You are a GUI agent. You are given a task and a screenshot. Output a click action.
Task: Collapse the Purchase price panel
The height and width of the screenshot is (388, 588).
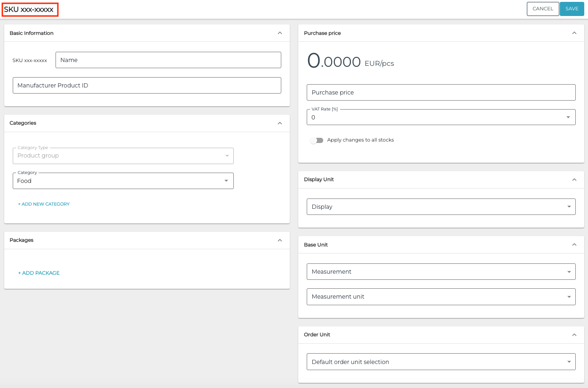[574, 33]
